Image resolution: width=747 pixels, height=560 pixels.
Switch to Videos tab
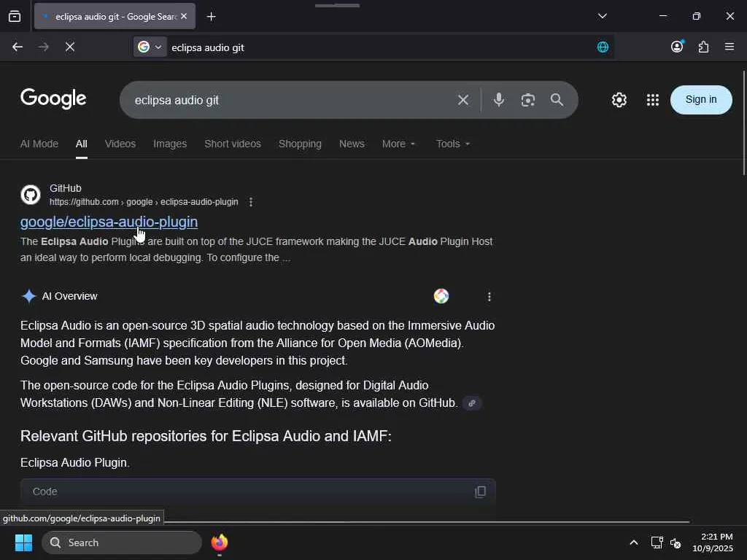(120, 144)
